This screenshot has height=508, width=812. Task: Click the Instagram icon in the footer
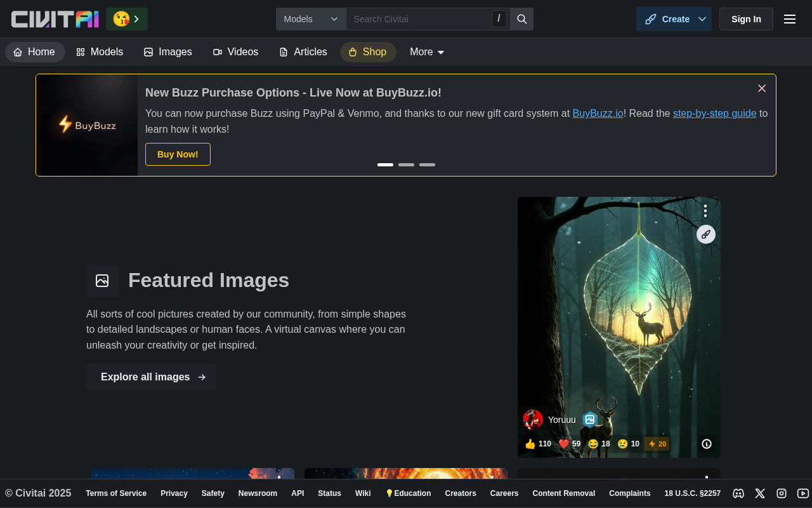(781, 493)
